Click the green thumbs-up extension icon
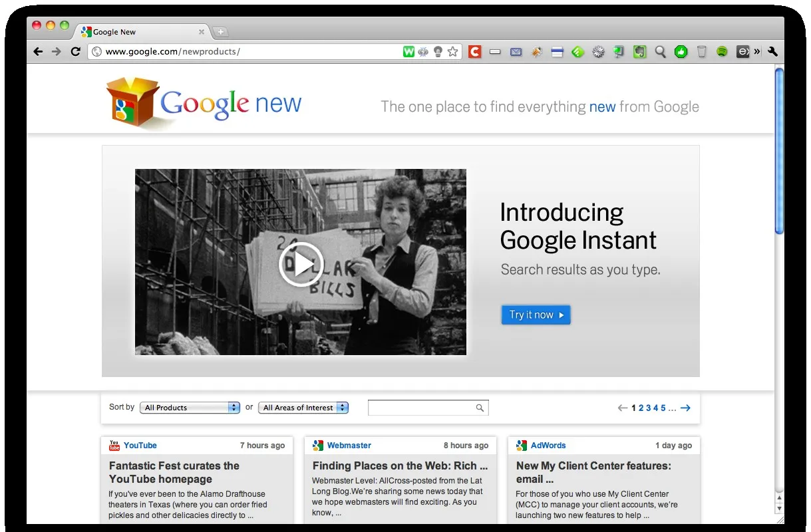The image size is (811, 532). [681, 52]
